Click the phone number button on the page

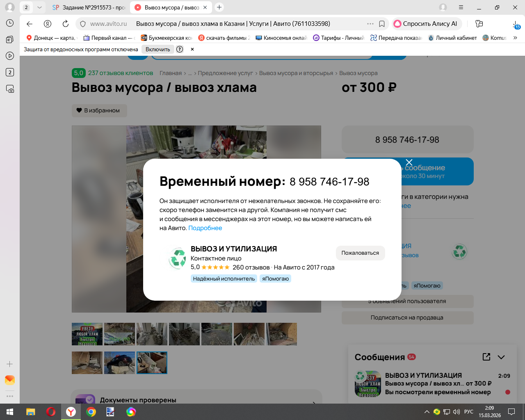pos(407,140)
